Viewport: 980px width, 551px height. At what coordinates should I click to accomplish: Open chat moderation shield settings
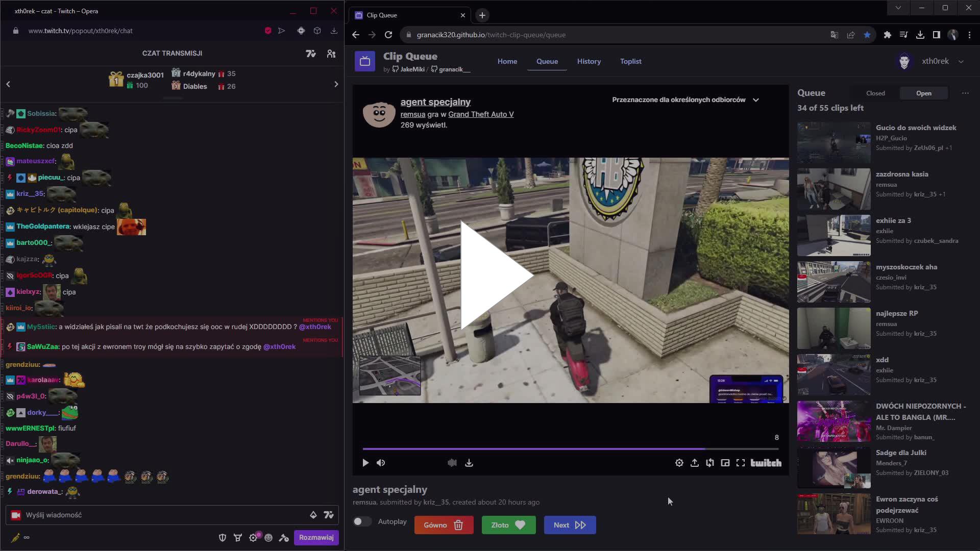tap(223, 537)
